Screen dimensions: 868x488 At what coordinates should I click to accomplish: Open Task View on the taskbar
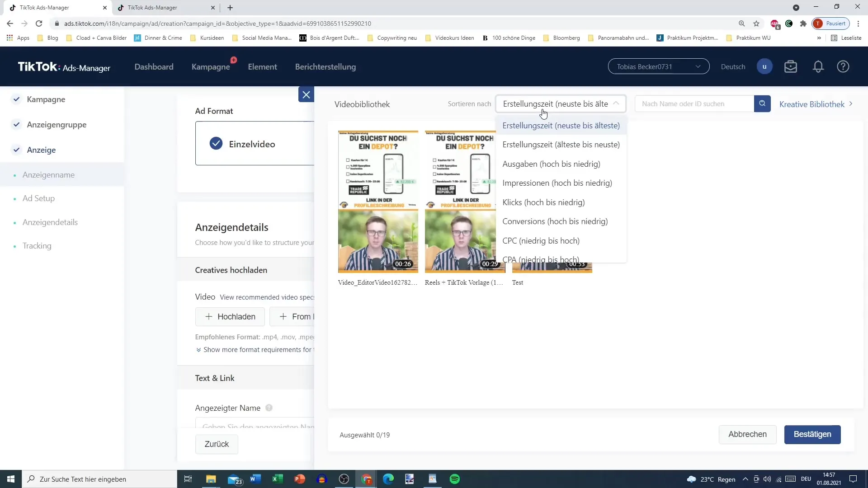click(x=188, y=479)
